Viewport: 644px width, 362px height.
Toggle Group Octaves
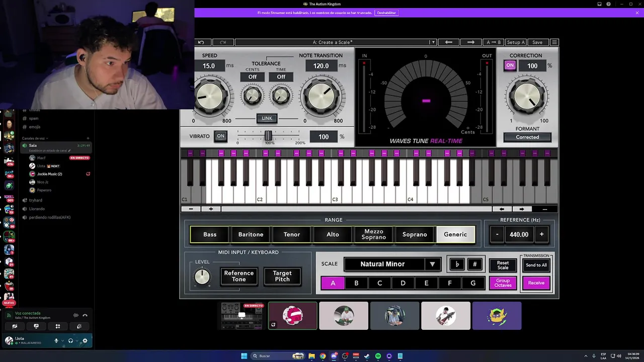point(503,283)
